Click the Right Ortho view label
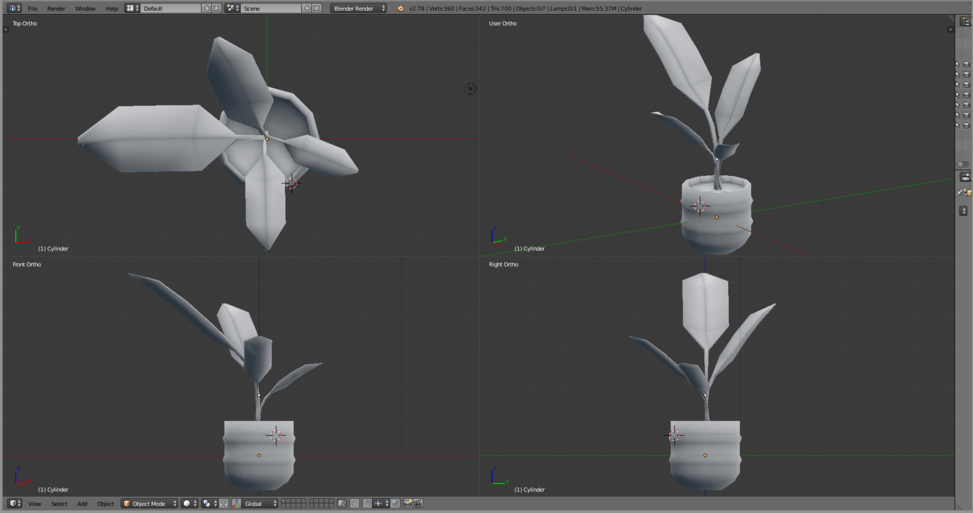This screenshot has width=973, height=513. (x=503, y=264)
